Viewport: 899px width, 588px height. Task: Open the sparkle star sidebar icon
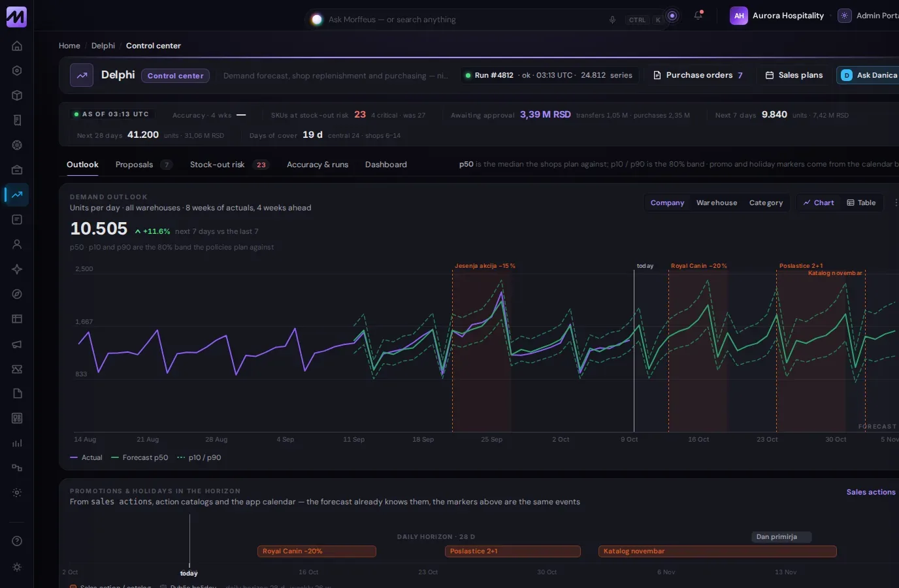(17, 269)
